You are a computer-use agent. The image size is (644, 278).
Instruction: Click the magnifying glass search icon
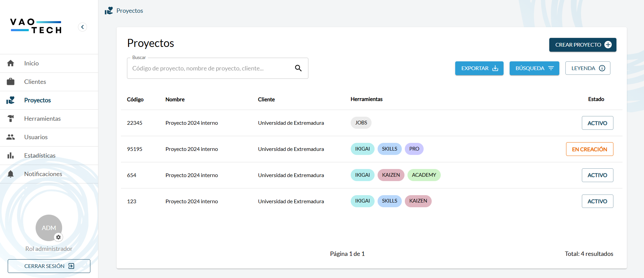click(298, 68)
